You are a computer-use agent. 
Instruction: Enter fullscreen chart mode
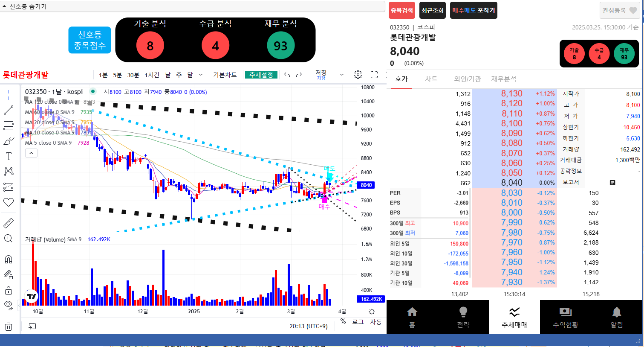[374, 75]
